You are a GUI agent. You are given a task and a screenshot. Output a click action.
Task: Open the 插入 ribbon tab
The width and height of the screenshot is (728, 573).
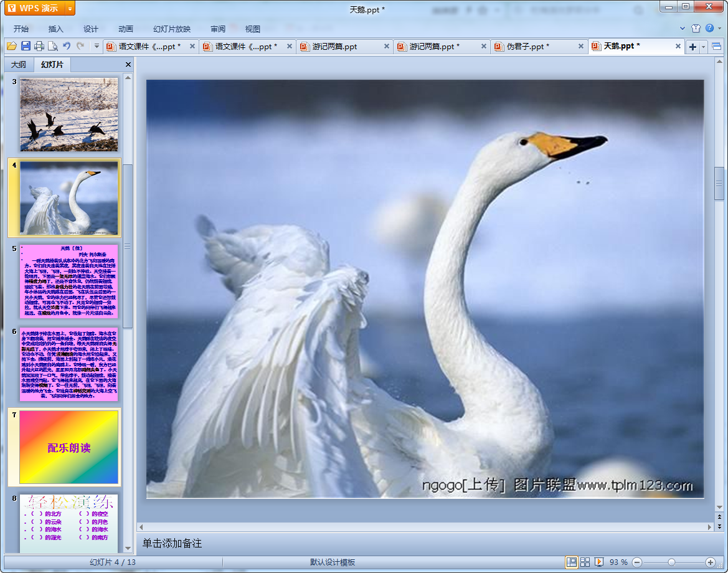click(x=56, y=29)
